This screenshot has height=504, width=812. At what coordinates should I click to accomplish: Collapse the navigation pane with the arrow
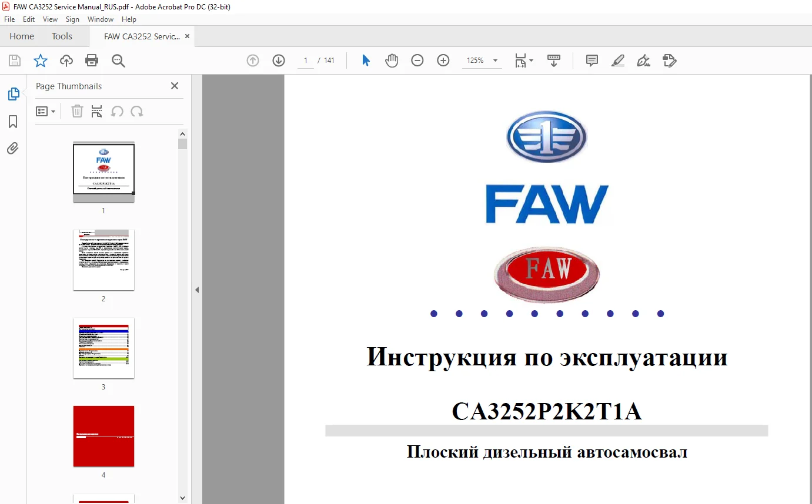coord(197,290)
